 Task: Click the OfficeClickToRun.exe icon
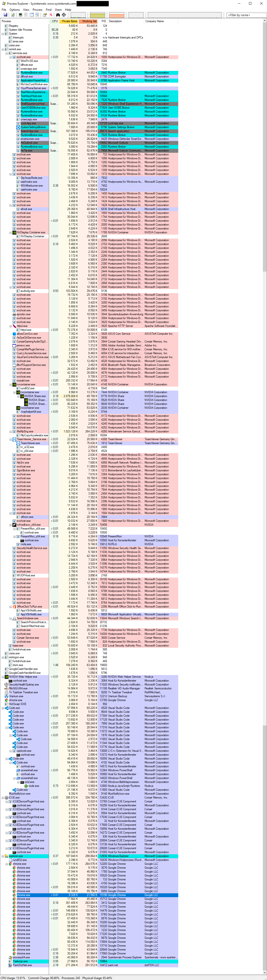14,606
